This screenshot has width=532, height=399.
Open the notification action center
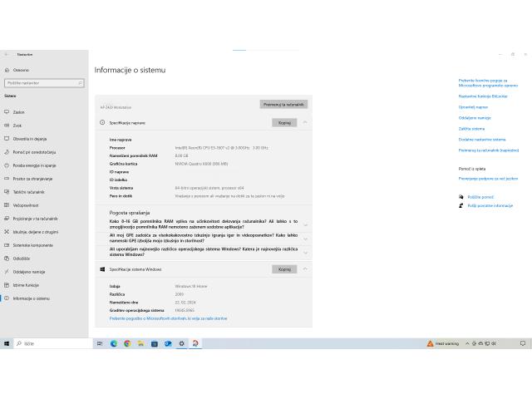[523, 343]
